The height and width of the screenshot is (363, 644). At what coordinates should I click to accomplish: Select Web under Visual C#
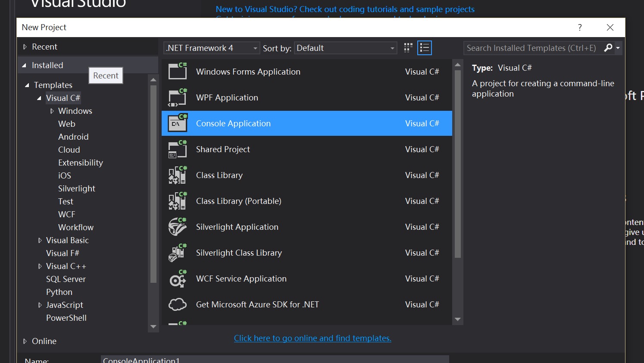click(67, 124)
